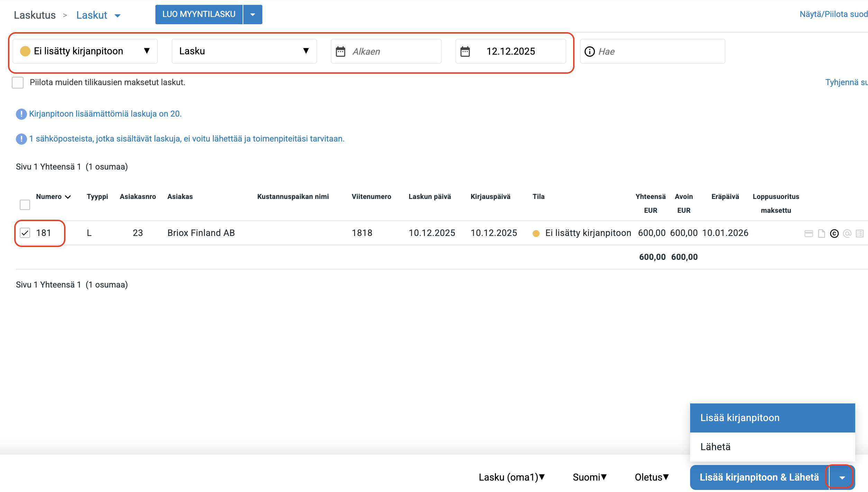Enable Piilota muiden tilikausien maksetut laskut checkbox
This screenshot has height=492, width=868.
[18, 83]
